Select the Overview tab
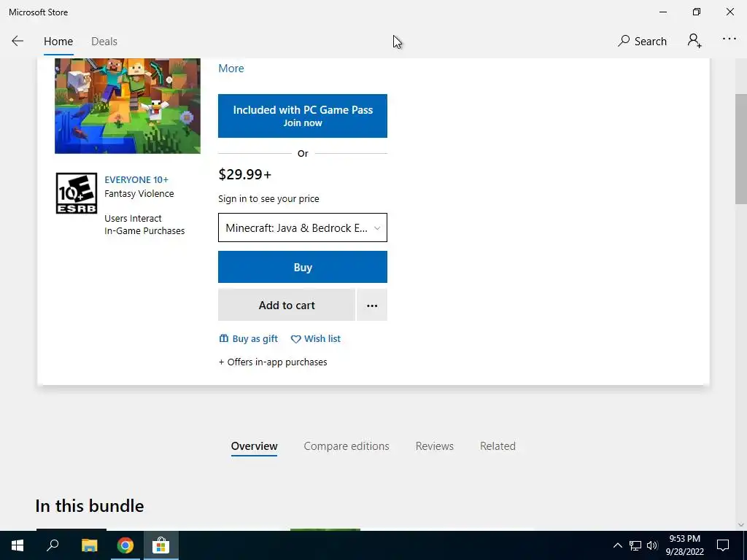The height and width of the screenshot is (560, 747). [254, 446]
